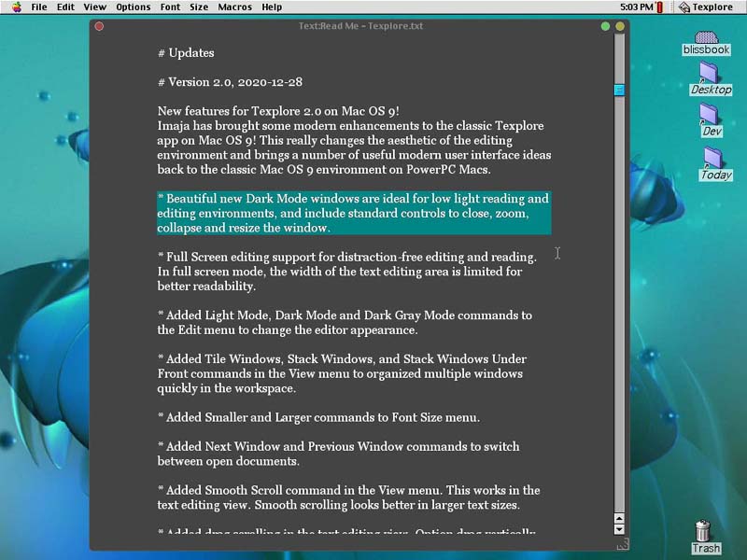The image size is (747, 560).
Task: Open the Options menu
Action: pos(133,7)
